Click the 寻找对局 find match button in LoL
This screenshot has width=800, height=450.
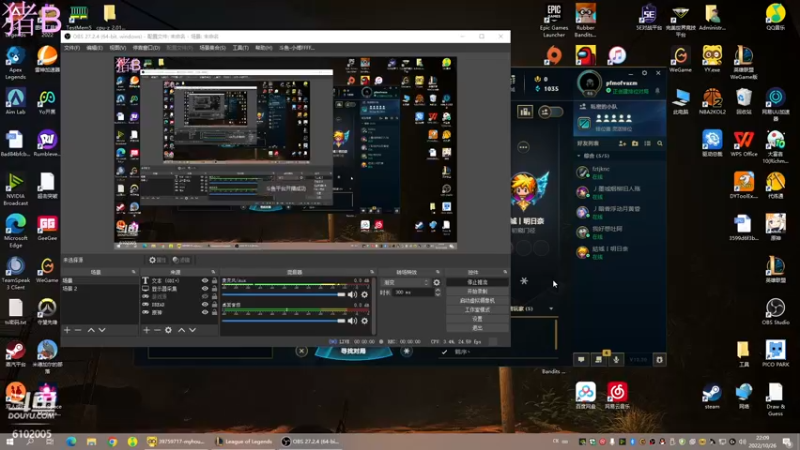coord(353,352)
